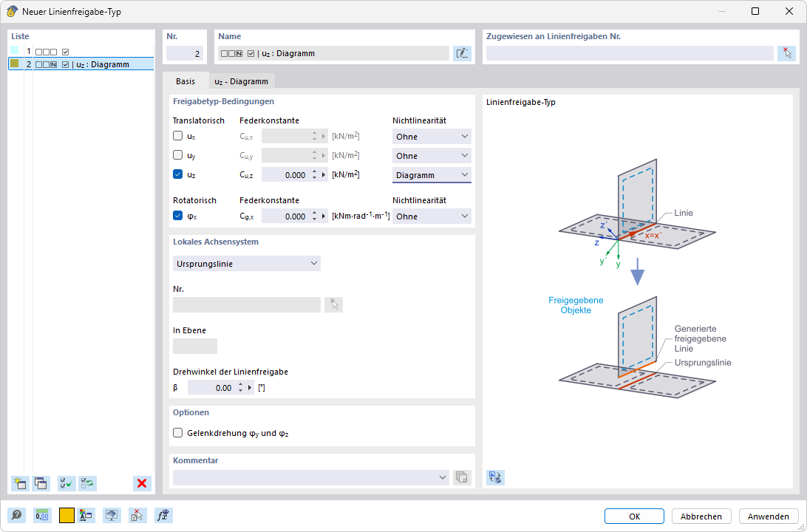This screenshot has height=532, width=807.
Task: Click the Anwenden button
Action: click(x=769, y=516)
